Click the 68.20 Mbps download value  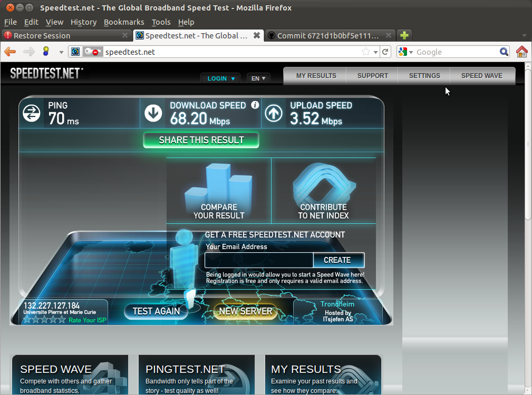(200, 119)
